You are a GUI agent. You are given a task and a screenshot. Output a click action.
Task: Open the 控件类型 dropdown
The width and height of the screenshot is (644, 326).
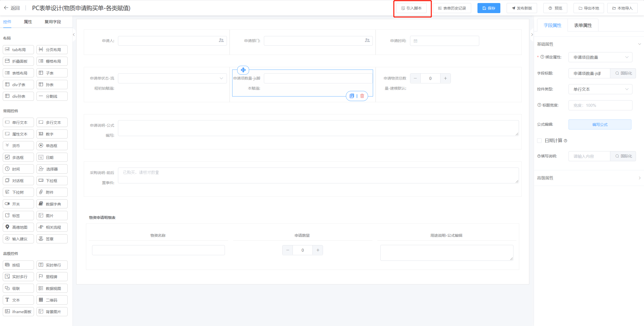pos(600,89)
